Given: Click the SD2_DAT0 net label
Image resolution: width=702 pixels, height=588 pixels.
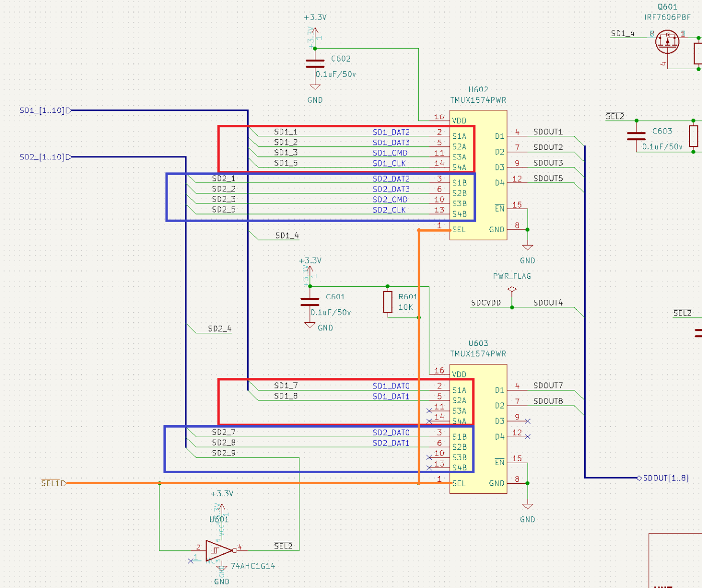Looking at the screenshot, I should click(x=391, y=433).
